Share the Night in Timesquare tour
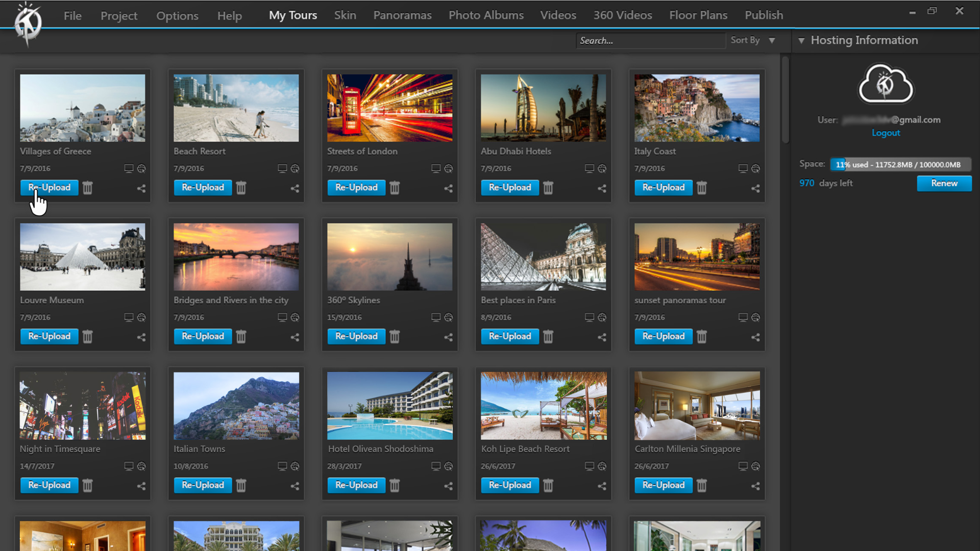This screenshot has height=551, width=980. [x=141, y=486]
